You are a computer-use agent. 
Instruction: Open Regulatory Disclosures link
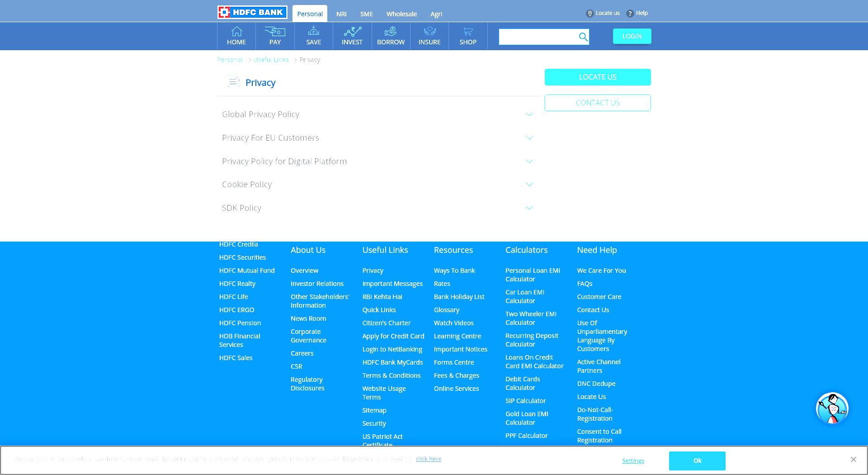(307, 384)
